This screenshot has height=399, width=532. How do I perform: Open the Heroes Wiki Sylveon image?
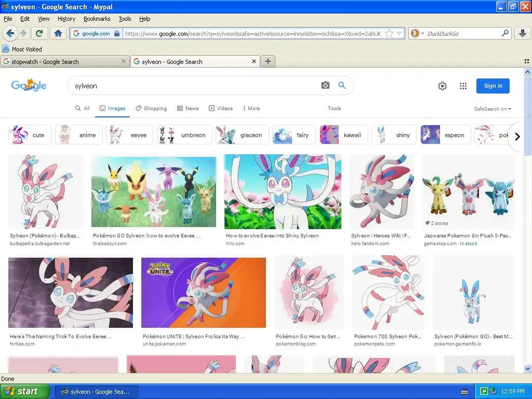pos(382,192)
